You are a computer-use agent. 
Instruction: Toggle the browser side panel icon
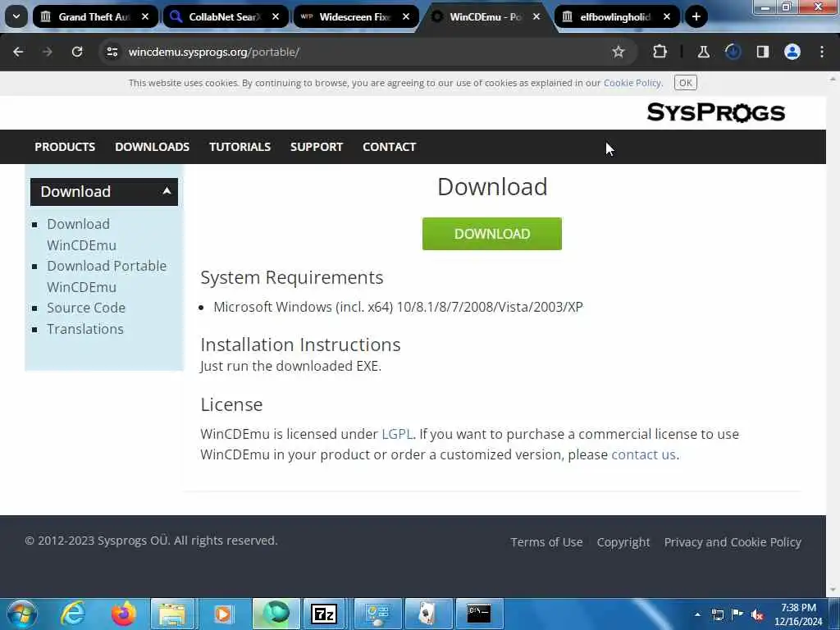click(x=763, y=52)
